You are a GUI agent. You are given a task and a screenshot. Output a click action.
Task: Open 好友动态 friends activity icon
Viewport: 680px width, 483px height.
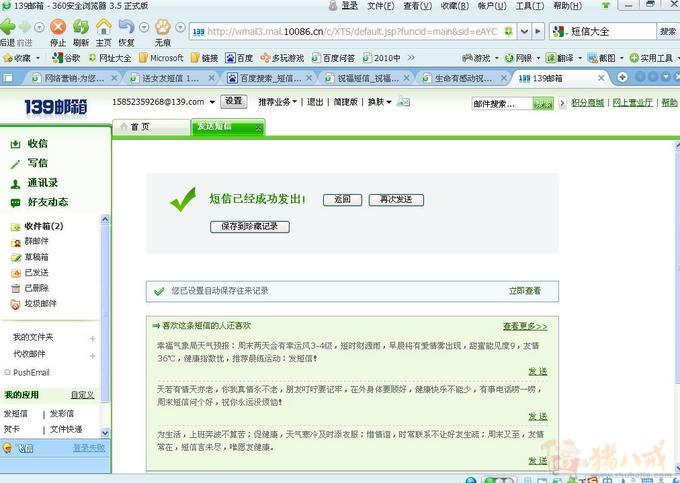click(15, 203)
